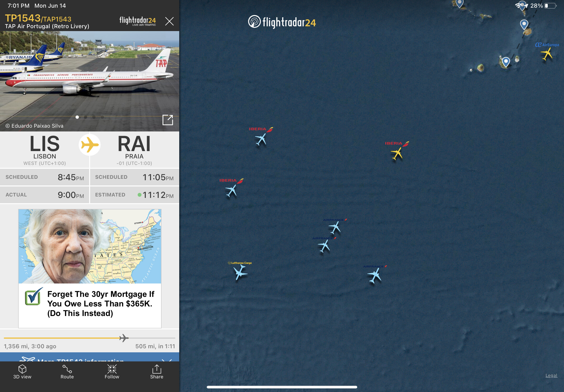
Task: Select the lowest Air France plane
Action: tap(374, 275)
